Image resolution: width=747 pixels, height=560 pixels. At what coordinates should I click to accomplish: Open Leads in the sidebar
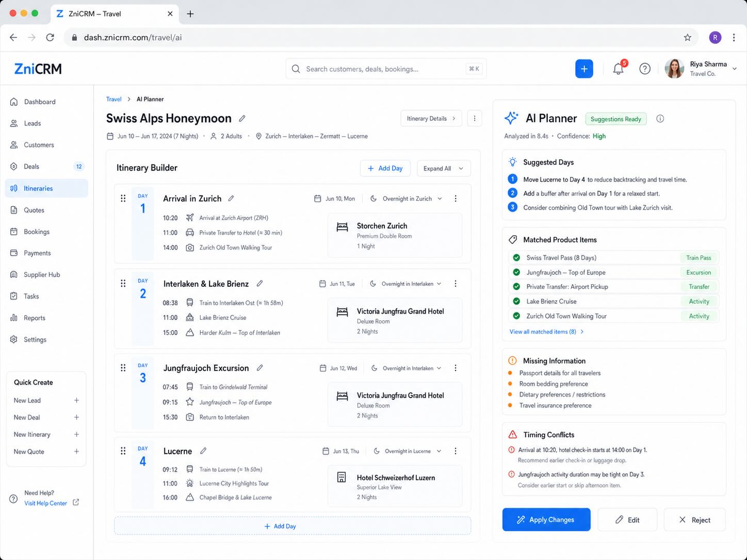pos(46,124)
